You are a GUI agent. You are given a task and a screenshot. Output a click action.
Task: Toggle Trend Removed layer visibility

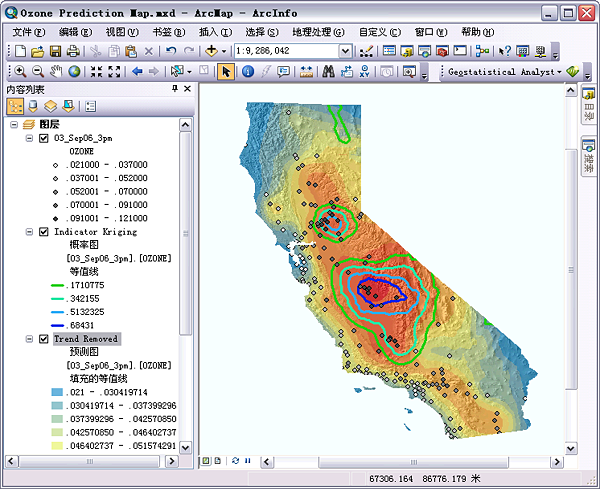coord(44,339)
